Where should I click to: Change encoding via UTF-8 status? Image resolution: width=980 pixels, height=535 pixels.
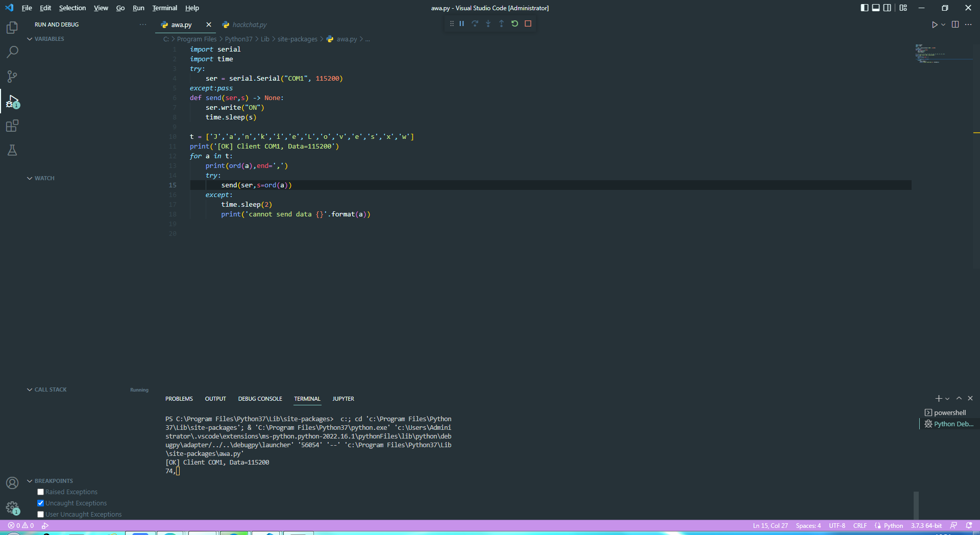[837, 525]
